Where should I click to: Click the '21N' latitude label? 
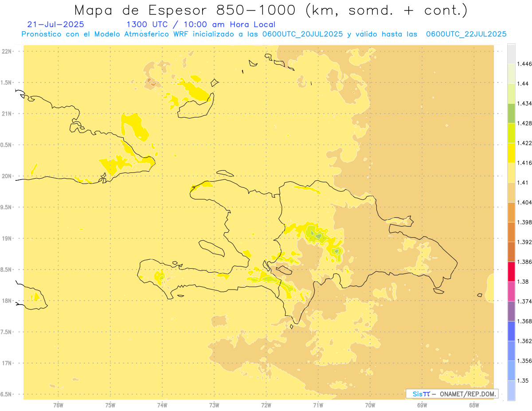pyautogui.click(x=7, y=114)
